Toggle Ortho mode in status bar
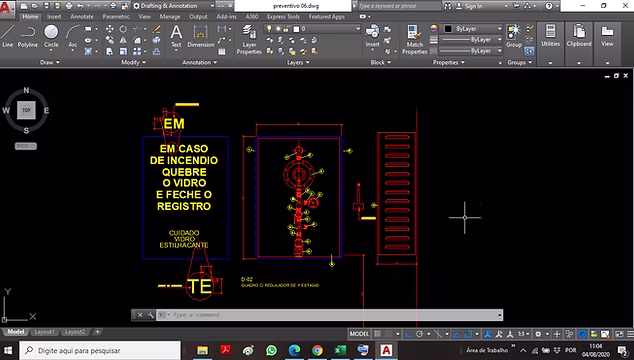634x360 pixels. [408, 334]
